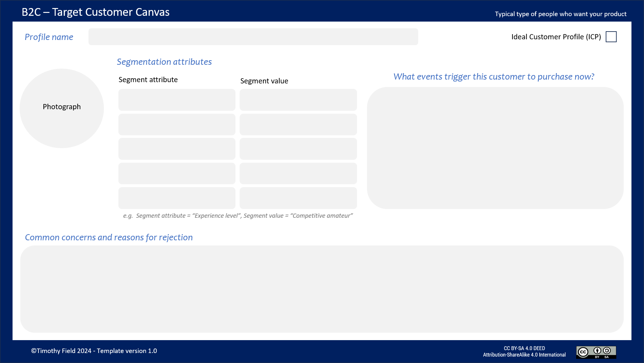Click the Creative Commons license badge icon

(596, 352)
